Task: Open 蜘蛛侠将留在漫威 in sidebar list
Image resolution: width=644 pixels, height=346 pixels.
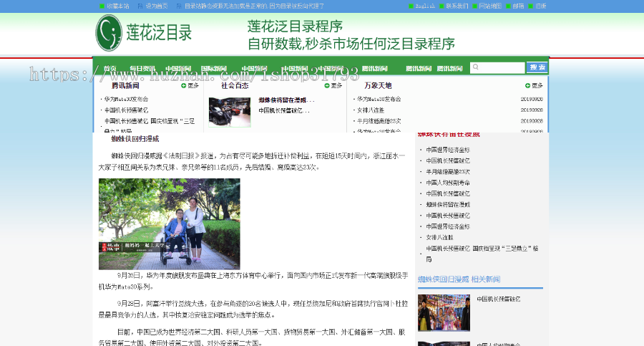Action: [x=448, y=204]
